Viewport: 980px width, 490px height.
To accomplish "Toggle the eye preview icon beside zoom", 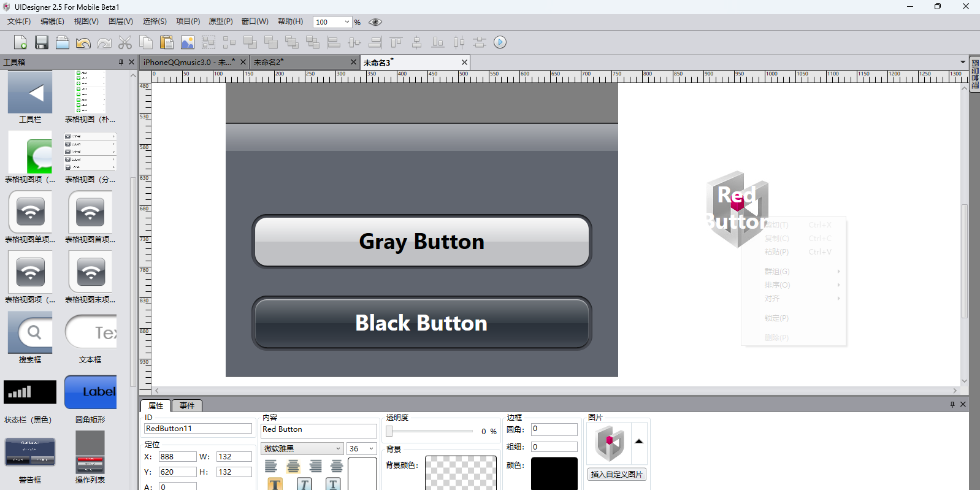I will (x=375, y=22).
